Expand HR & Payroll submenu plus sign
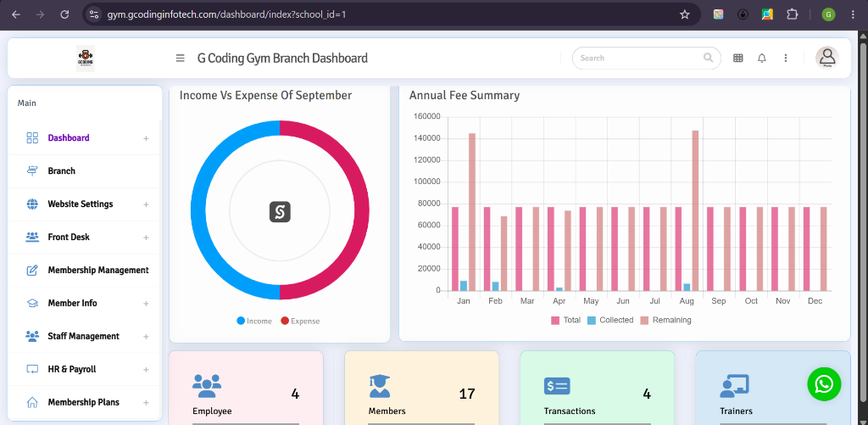Screen dimensions: 868x425 pos(146,370)
